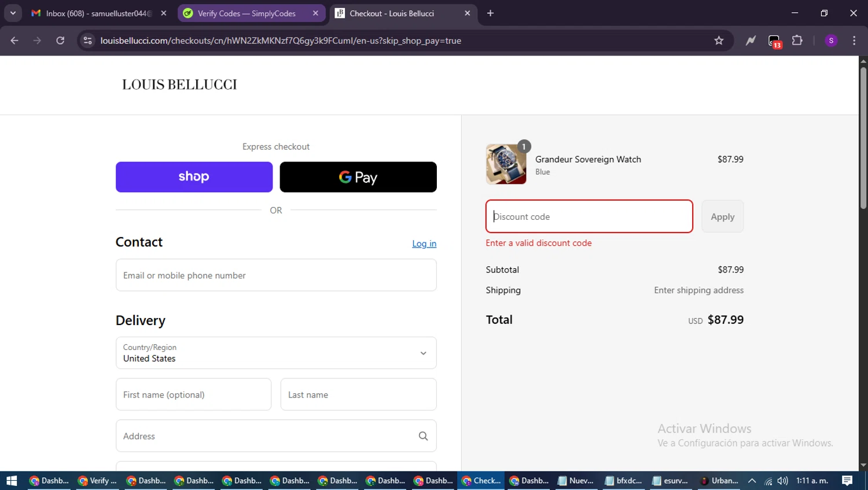
Task: Open the purple S profile avatar
Action: 831,40
